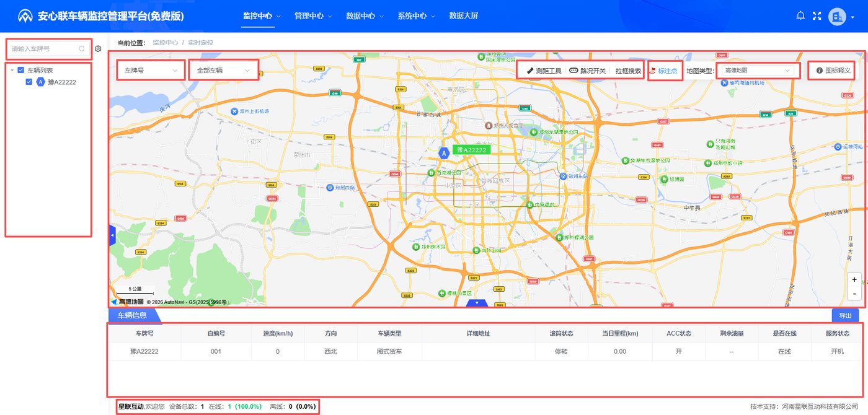Image resolution: width=868 pixels, height=415 pixels.
Task: Click the search magnifier in the plate number box
Action: (x=82, y=48)
